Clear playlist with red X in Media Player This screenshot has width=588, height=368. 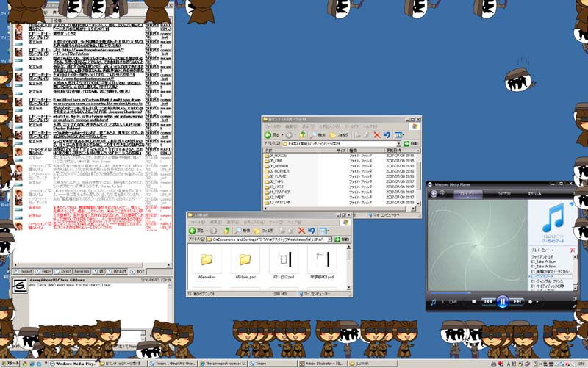click(x=573, y=250)
